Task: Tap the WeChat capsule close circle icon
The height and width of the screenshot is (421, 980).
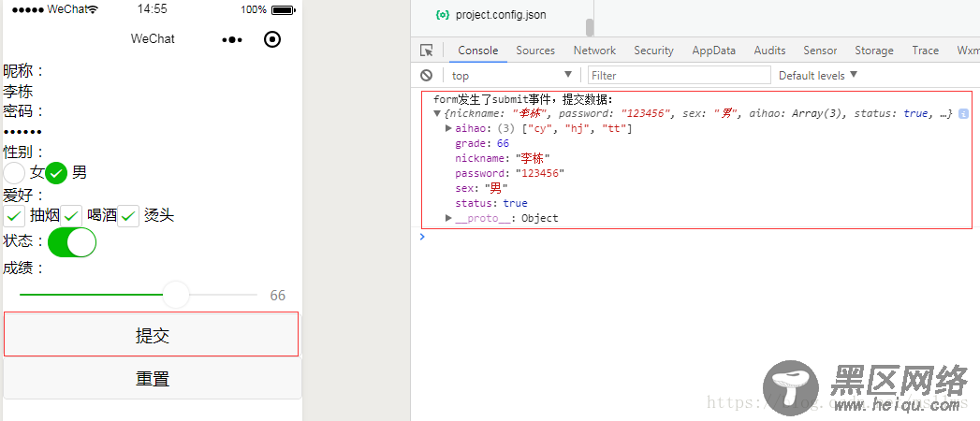Action: [x=272, y=39]
